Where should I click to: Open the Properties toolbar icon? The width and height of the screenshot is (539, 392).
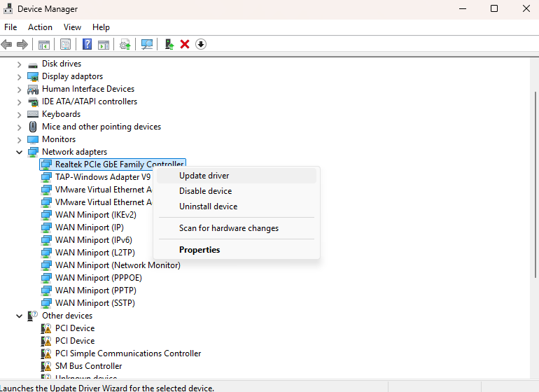coord(65,44)
